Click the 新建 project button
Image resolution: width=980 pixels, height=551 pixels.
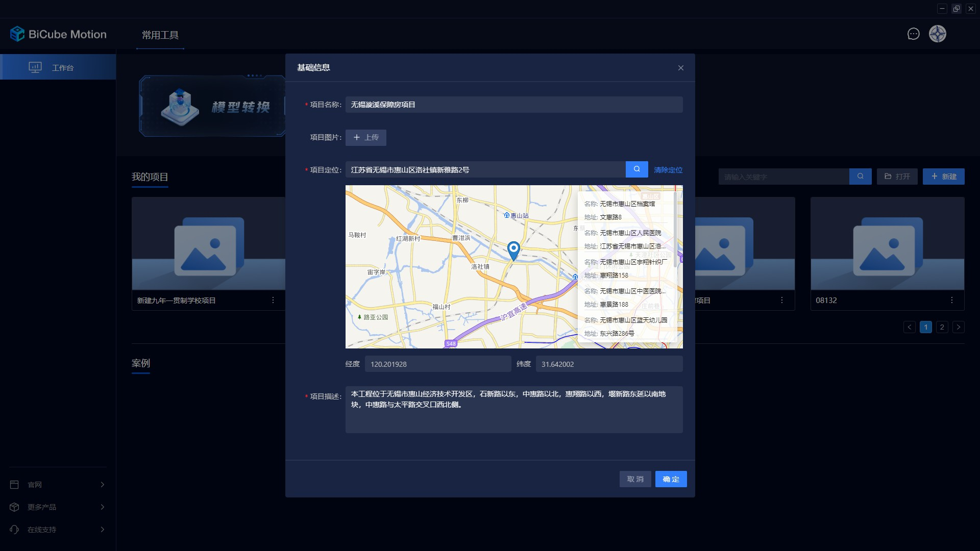[x=943, y=177]
